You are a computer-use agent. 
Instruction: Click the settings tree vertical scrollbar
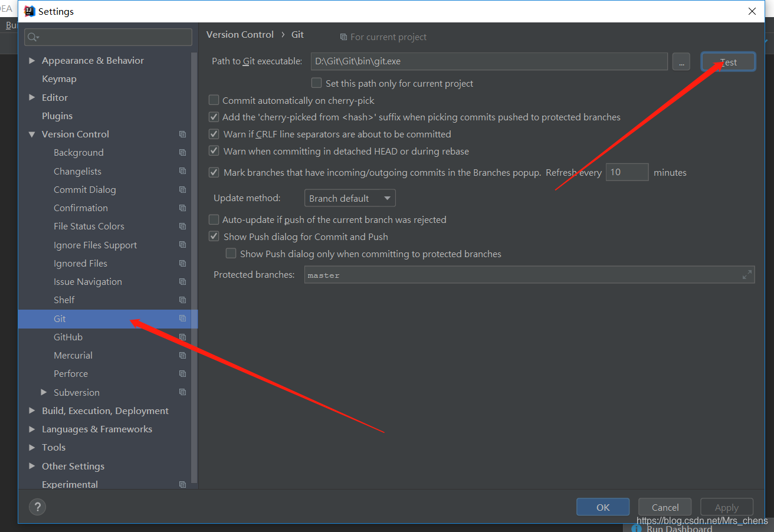pos(194,268)
